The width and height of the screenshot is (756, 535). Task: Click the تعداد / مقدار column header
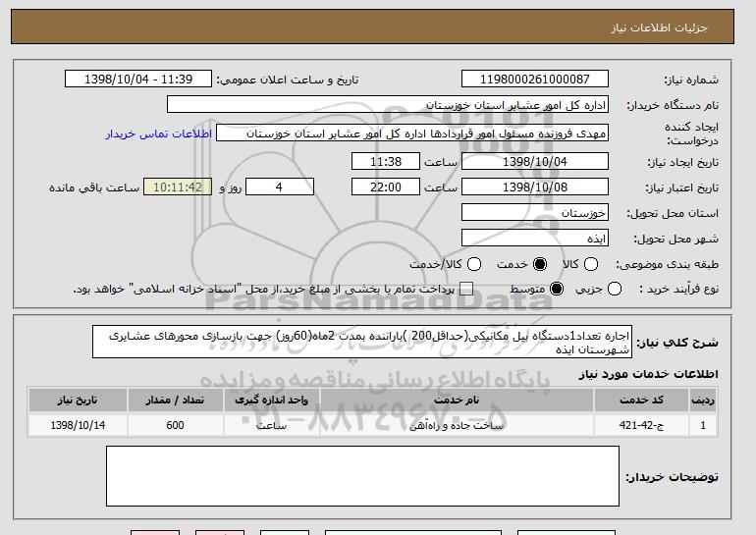coord(175,401)
